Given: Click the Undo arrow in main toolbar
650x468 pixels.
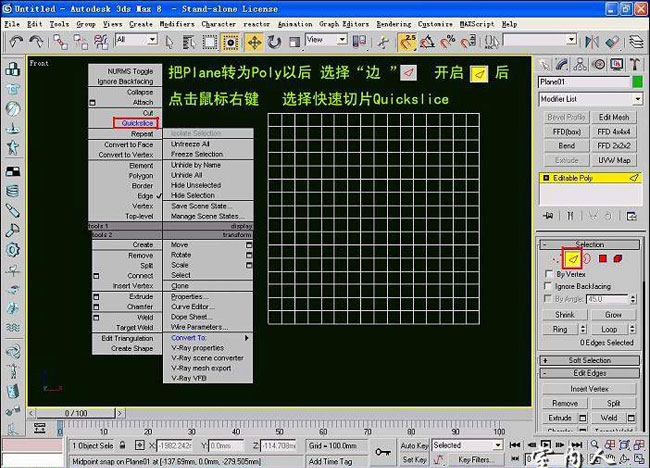Looking at the screenshot, I should click(x=16, y=42).
